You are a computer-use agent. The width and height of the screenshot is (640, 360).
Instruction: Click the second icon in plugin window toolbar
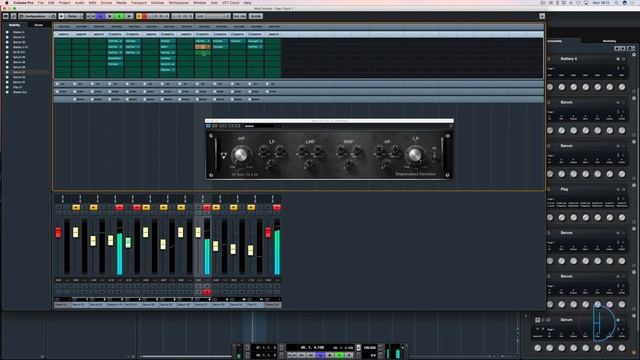click(214, 126)
